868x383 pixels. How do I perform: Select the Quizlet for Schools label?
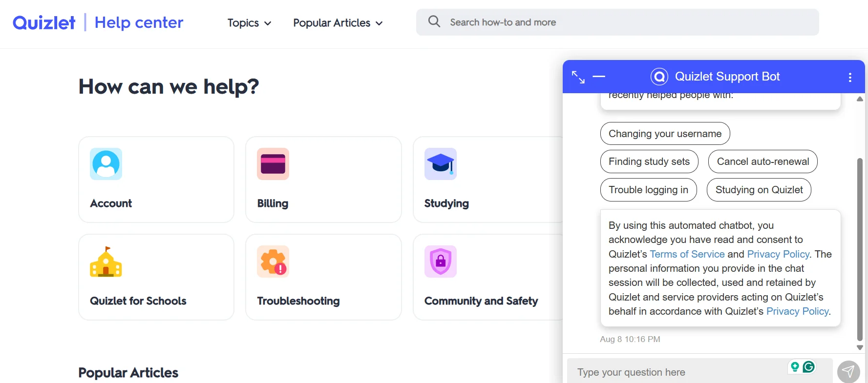(138, 301)
